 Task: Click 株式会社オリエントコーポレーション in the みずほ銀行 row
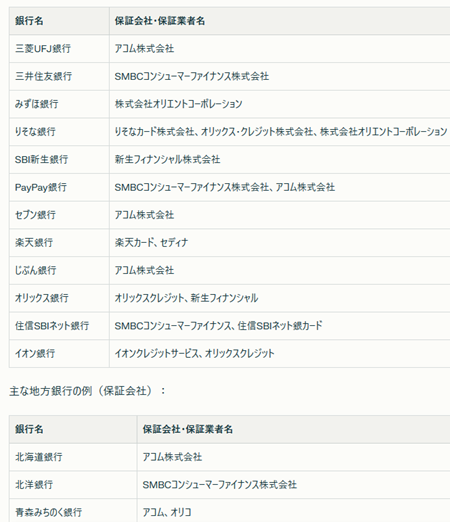[x=280, y=104]
